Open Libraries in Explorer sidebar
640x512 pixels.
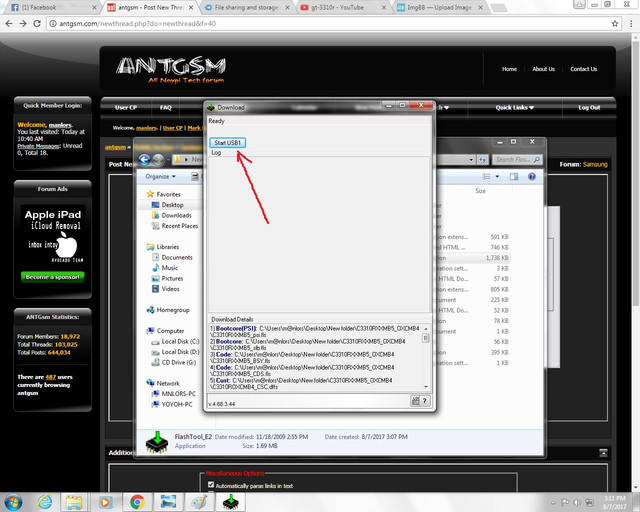pyautogui.click(x=167, y=247)
